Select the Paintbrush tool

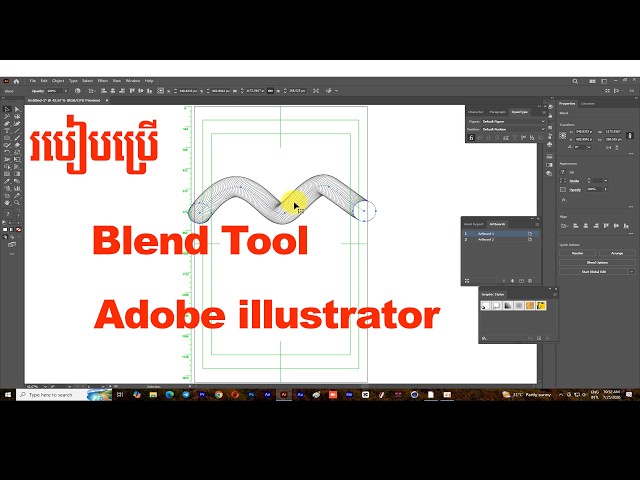[17, 138]
